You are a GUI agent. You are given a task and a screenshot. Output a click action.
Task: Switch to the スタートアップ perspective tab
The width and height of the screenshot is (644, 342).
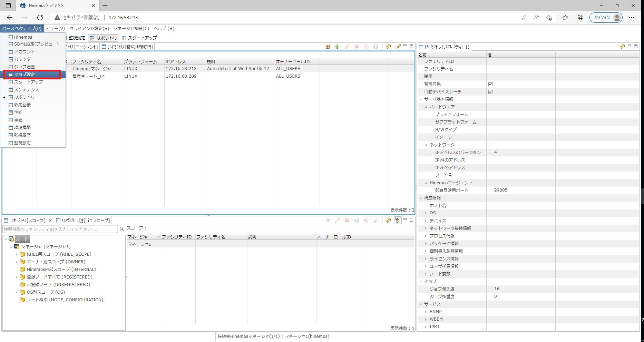coord(139,38)
